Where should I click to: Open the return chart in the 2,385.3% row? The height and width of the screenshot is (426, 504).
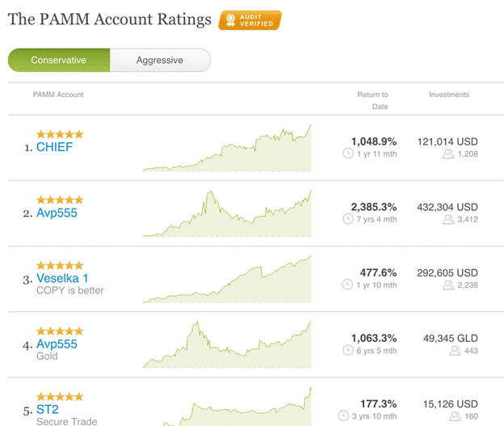click(x=227, y=213)
